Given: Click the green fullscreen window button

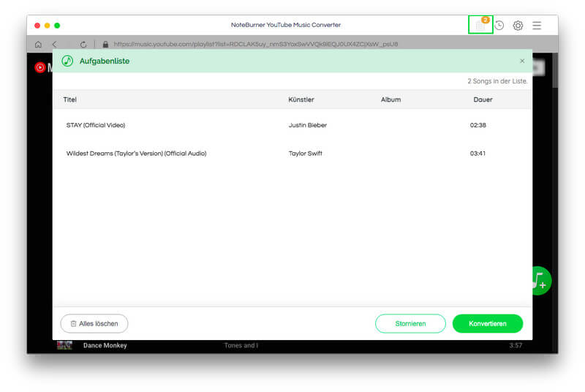Looking at the screenshot, I should click(x=57, y=26).
